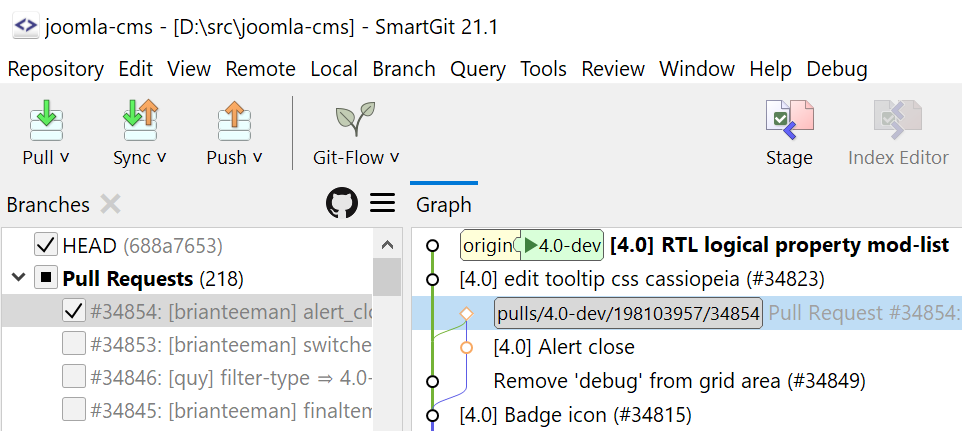Viewport: 962px width, 431px height.
Task: Uncheck pull request #34854 checkbox
Action: point(73,312)
